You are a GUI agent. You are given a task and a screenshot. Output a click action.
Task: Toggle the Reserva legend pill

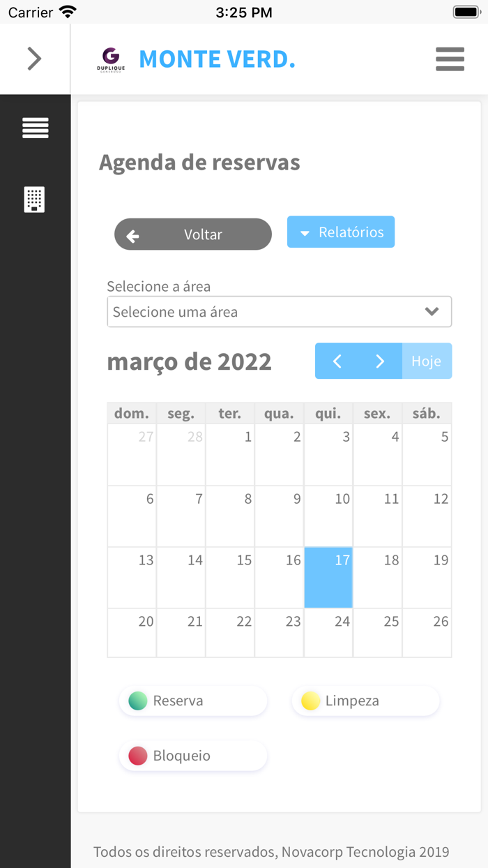click(x=192, y=701)
